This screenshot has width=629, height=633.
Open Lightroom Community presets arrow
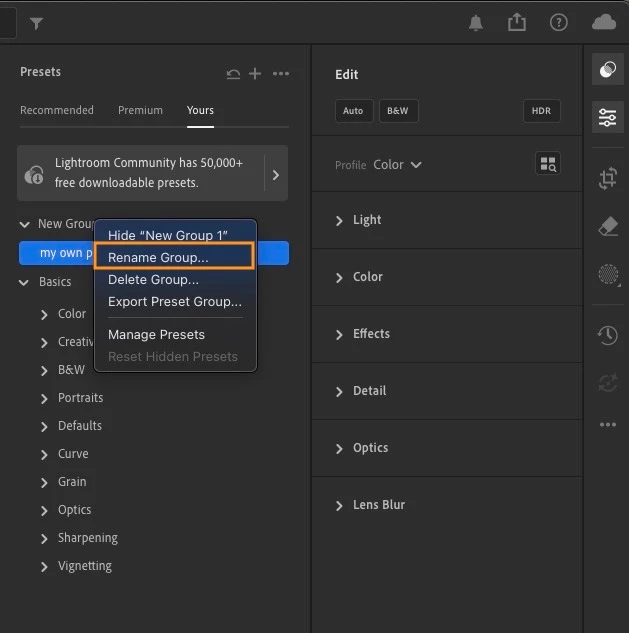point(276,175)
